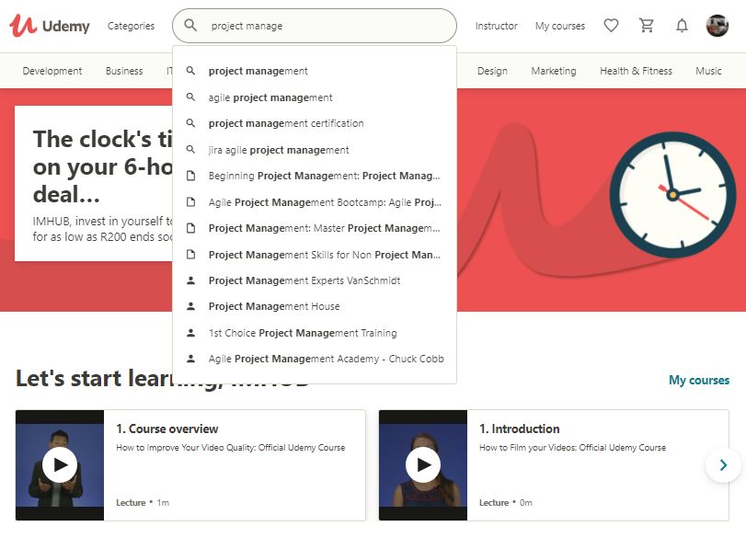This screenshot has height=560, width=746.
Task: Click the search magnifier icon in search bar
Action: pyautogui.click(x=190, y=25)
